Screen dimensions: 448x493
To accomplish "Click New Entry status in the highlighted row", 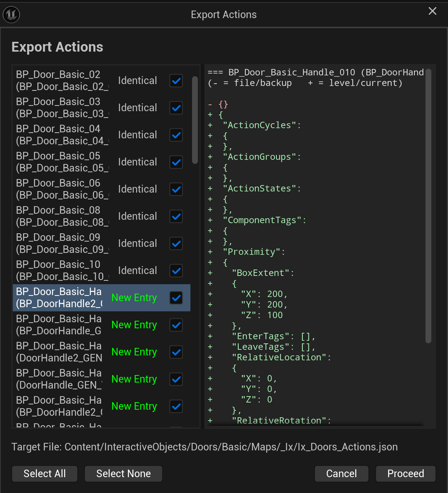I will [x=134, y=298].
